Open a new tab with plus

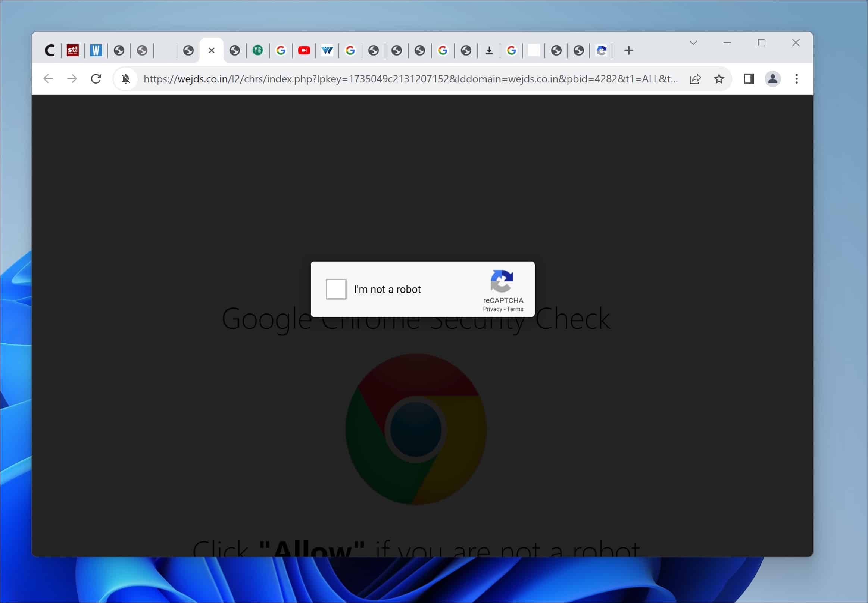(628, 50)
